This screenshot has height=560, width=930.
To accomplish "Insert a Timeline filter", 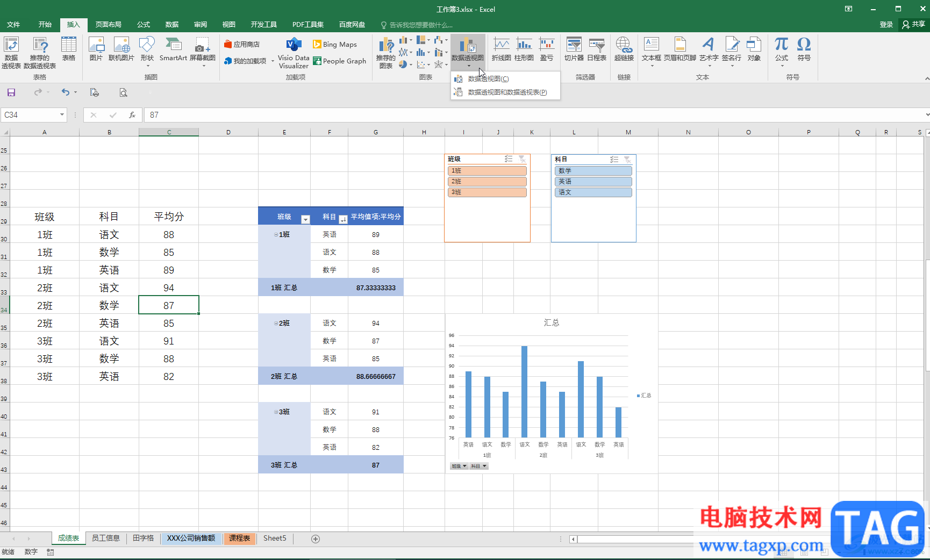I will click(597, 49).
